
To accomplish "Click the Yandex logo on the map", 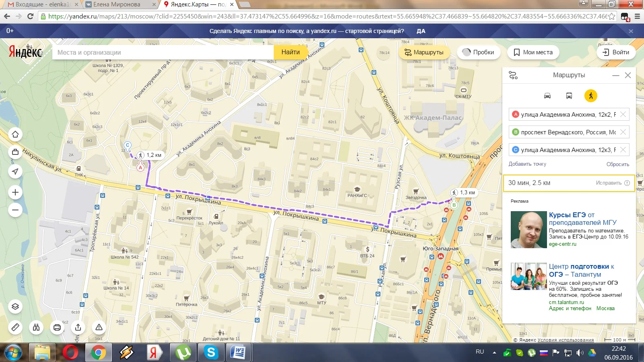I will point(25,52).
